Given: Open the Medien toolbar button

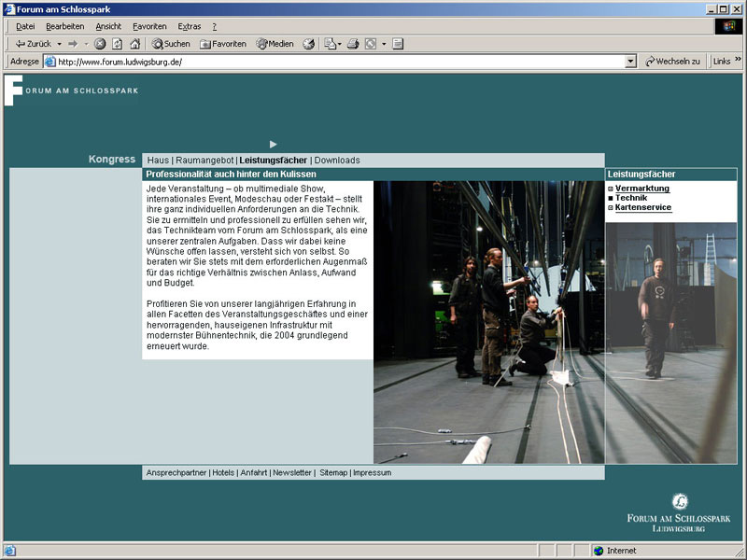Looking at the screenshot, I should [x=275, y=44].
